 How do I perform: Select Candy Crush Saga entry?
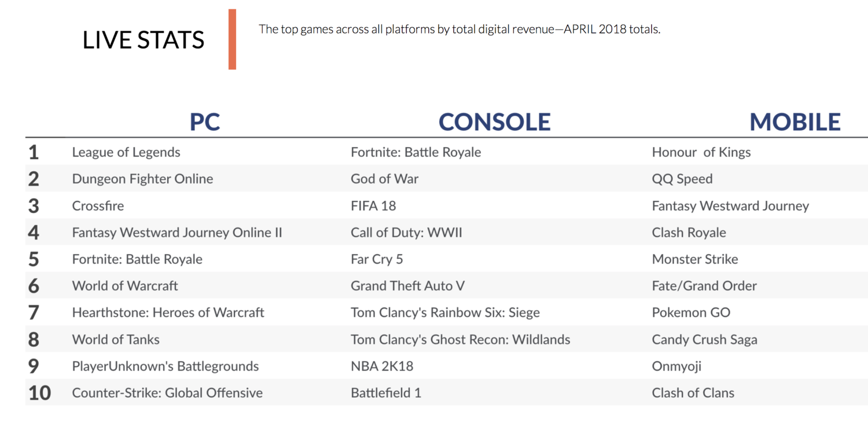[704, 340]
